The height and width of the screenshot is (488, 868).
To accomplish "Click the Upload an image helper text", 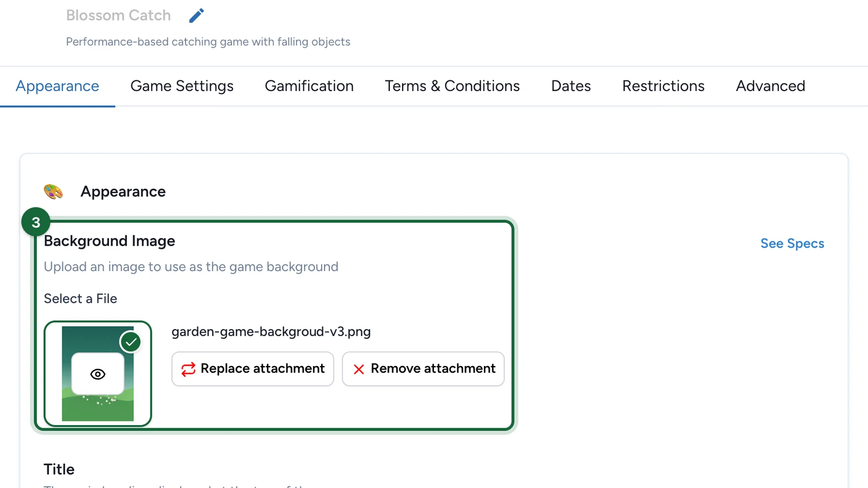I will 191,267.
